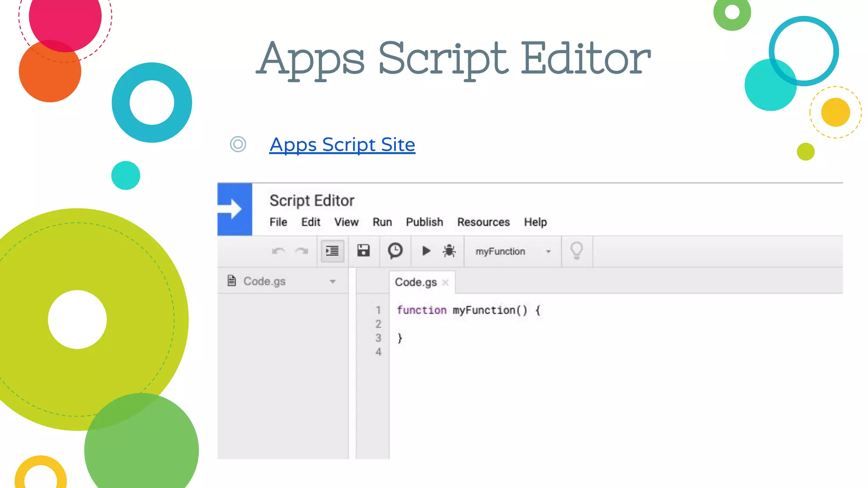The height and width of the screenshot is (488, 868).
Task: Run the script with play icon
Action: tap(426, 251)
